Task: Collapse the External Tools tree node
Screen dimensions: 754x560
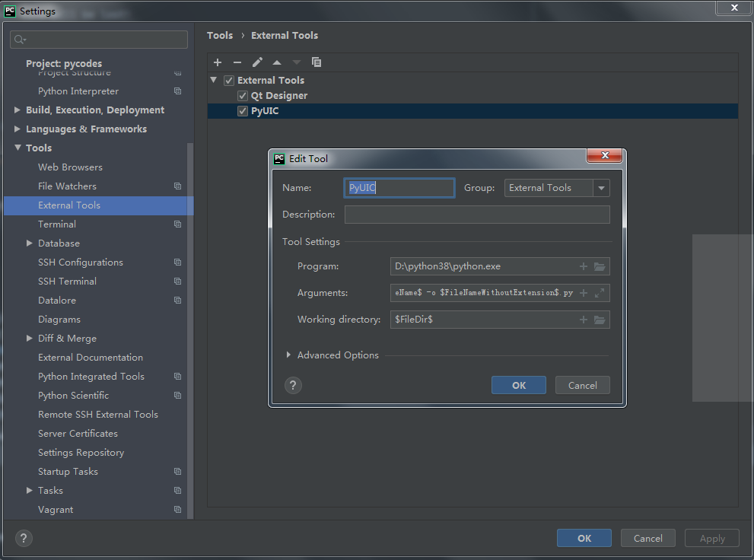Action: (214, 80)
